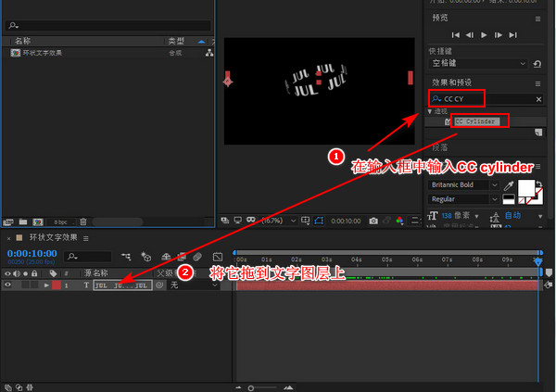This screenshot has height=392, width=556.
Task: Click the white fill color swatch
Action: 526,188
